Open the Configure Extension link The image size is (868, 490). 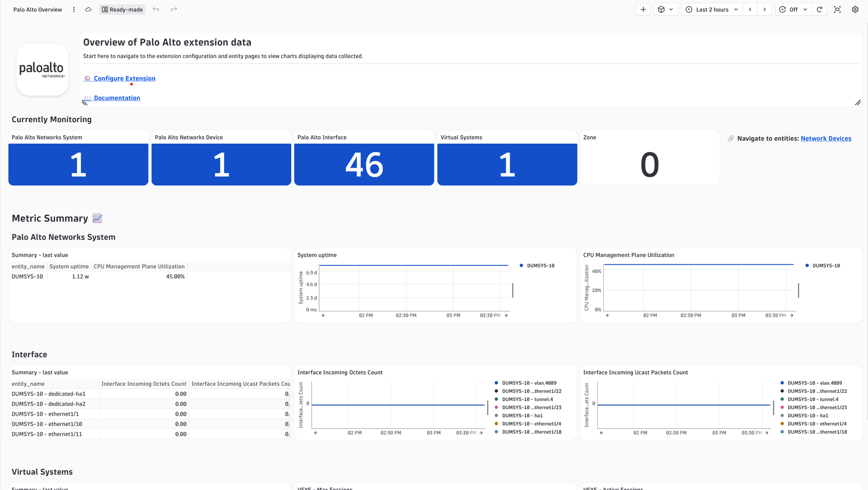[124, 78]
